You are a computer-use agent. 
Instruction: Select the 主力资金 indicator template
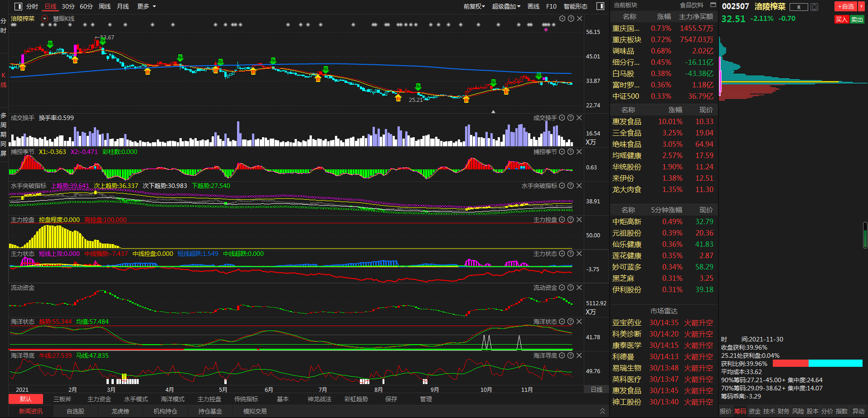tap(99, 399)
